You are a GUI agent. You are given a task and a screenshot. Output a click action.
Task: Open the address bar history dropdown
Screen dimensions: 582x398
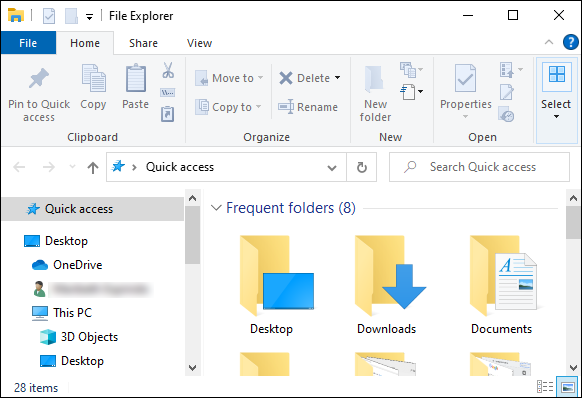[x=332, y=168]
